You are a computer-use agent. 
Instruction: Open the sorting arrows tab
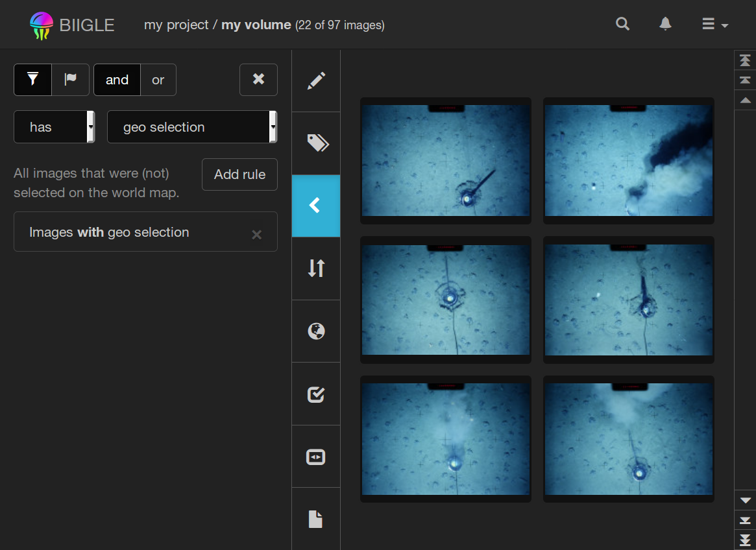pos(316,268)
